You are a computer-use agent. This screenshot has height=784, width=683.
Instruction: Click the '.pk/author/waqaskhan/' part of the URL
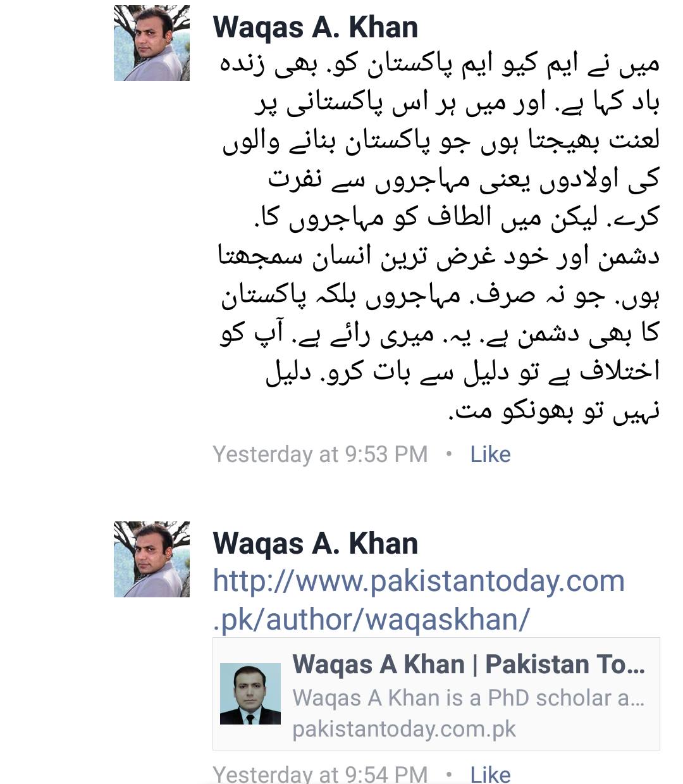371,619
